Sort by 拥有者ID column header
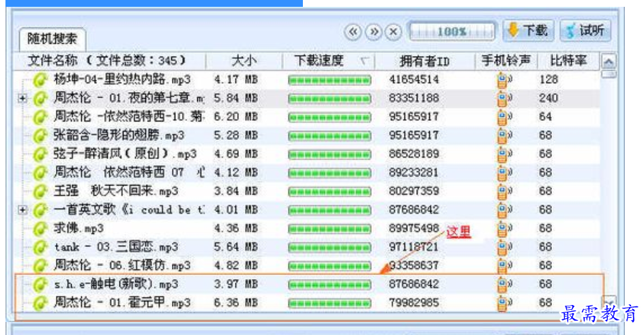The image size is (644, 335). [424, 61]
